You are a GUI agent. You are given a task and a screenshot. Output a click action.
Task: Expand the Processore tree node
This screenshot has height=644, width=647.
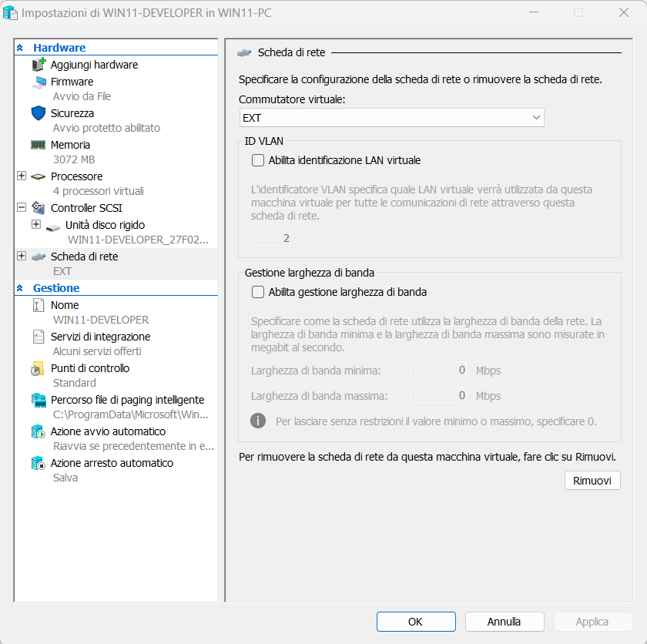pos(22,176)
